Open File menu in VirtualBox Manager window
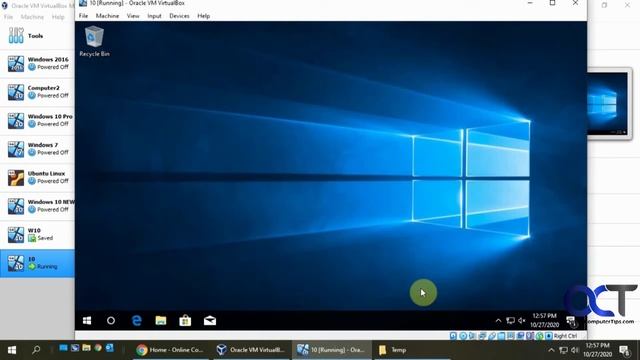Viewport: 640px width, 360px height. (x=8, y=17)
